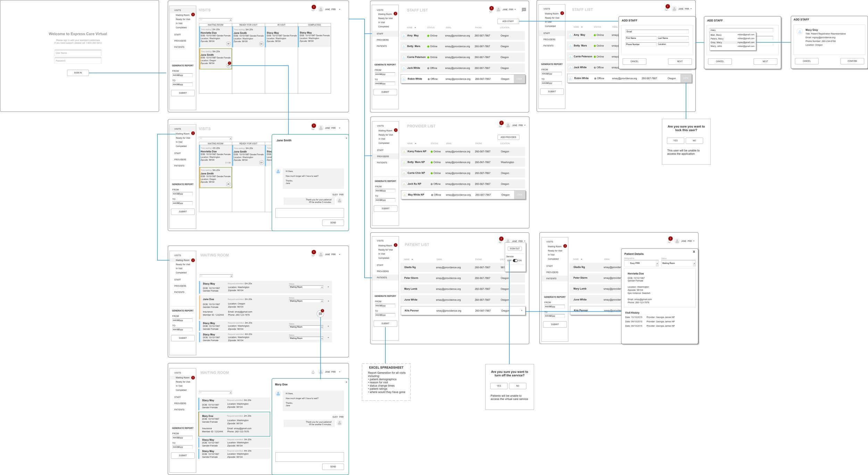Open the chat icon in Staff List header
868x475 pixels.
point(524,10)
